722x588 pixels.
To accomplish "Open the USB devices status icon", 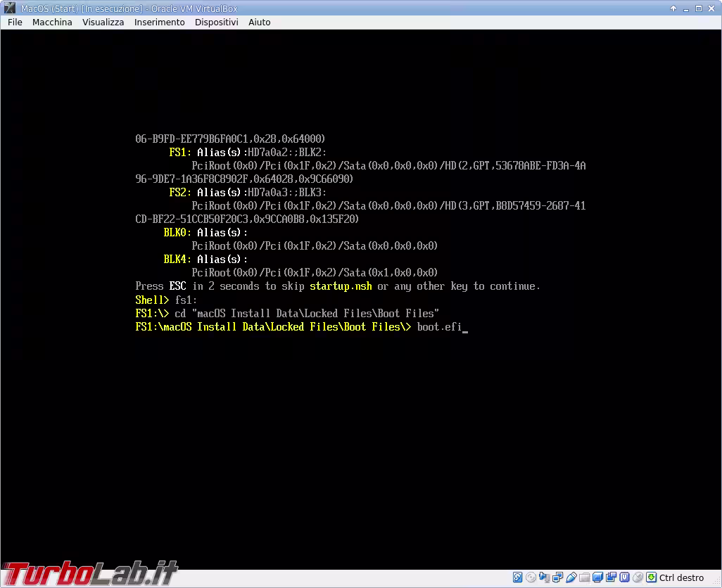I will tap(571, 577).
